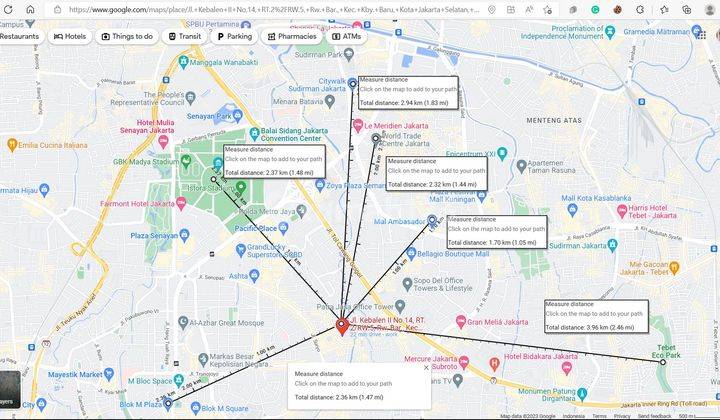Select Mie Gacoan Jakarta - Tebet pin
The image size is (720, 420).
tap(674, 266)
